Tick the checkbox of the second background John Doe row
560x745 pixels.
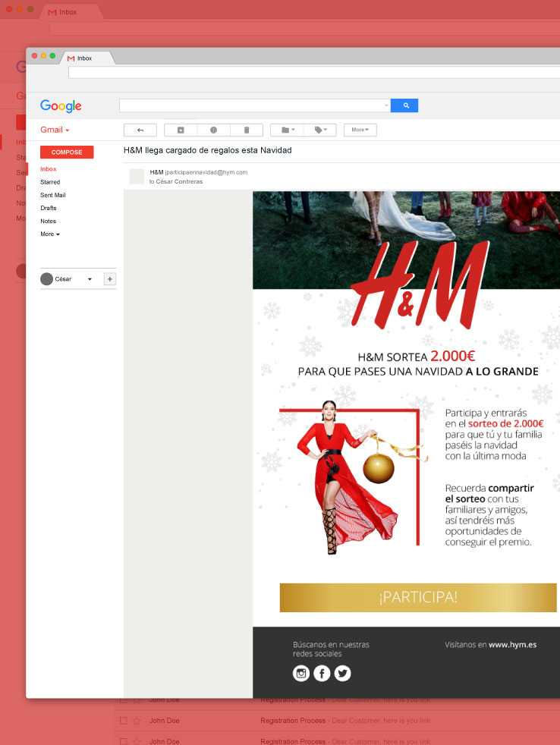coord(123,721)
